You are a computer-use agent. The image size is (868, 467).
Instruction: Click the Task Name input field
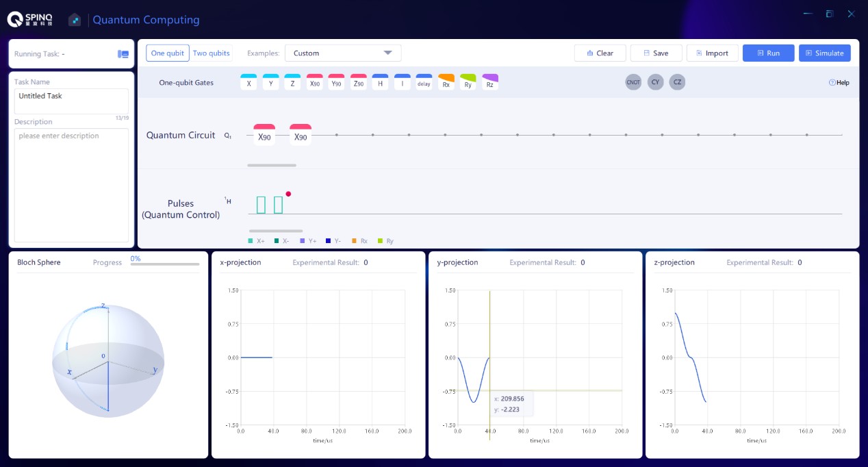tap(71, 101)
